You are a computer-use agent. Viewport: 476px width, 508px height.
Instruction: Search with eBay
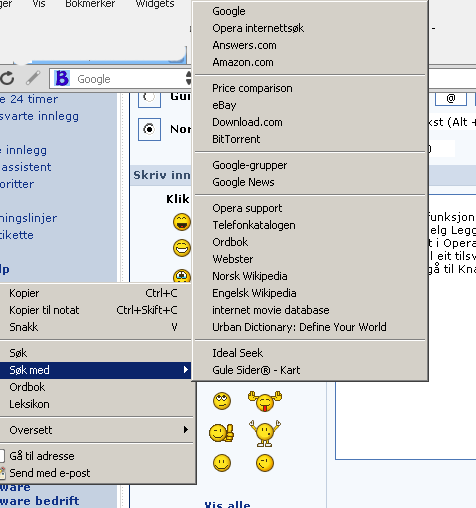310,105
